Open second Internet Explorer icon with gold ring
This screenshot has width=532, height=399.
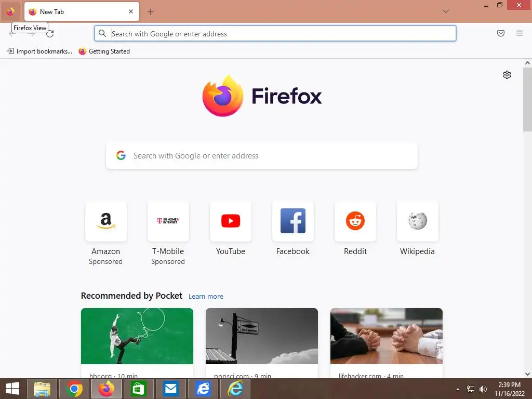point(235,389)
